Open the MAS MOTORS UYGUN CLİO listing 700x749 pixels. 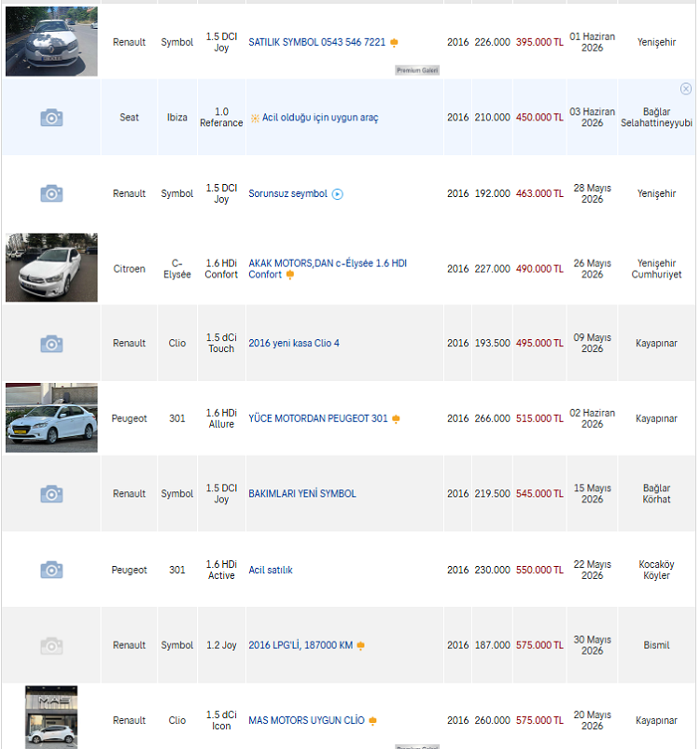click(306, 720)
